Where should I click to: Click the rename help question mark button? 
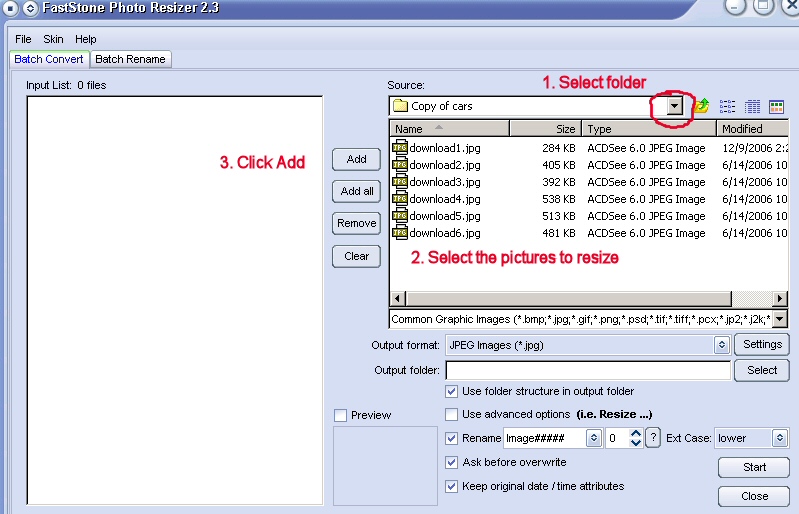[x=653, y=438]
